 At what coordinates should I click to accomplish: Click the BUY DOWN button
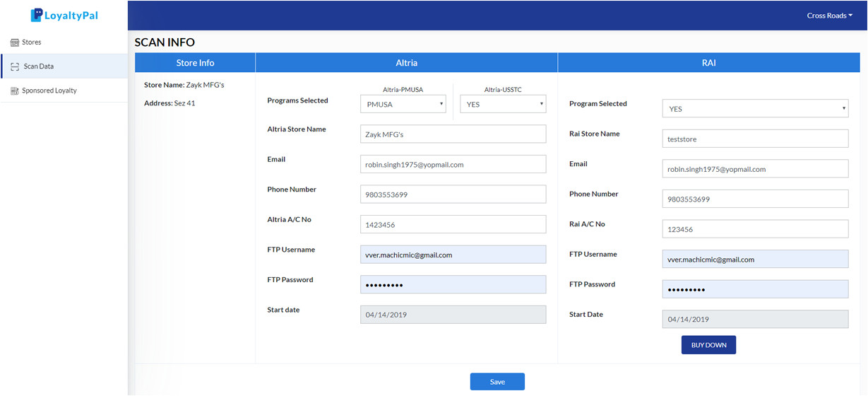pyautogui.click(x=708, y=345)
